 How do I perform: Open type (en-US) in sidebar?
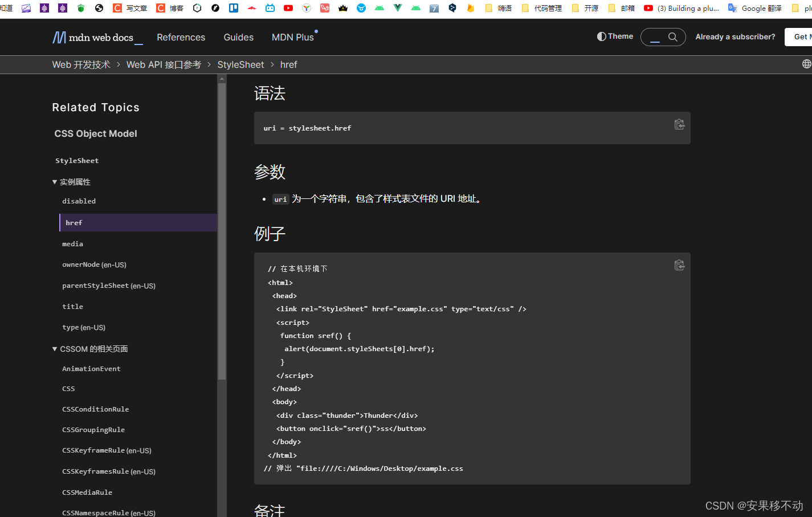[84, 327]
